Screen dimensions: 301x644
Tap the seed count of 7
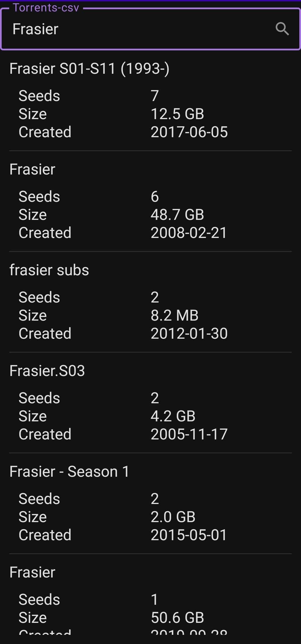click(155, 96)
